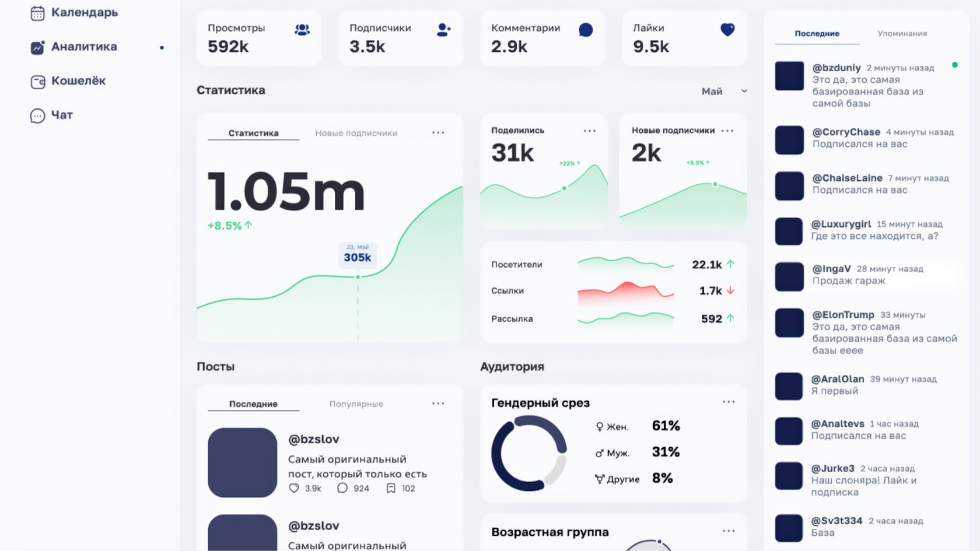Click the gender donut chart

coord(529,453)
